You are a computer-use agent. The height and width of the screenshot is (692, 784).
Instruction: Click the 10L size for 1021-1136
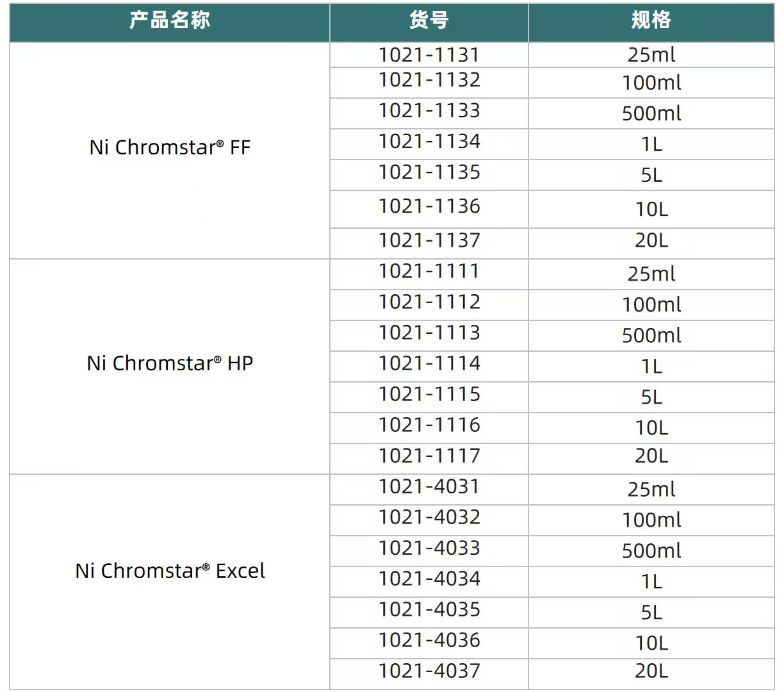[x=651, y=210]
